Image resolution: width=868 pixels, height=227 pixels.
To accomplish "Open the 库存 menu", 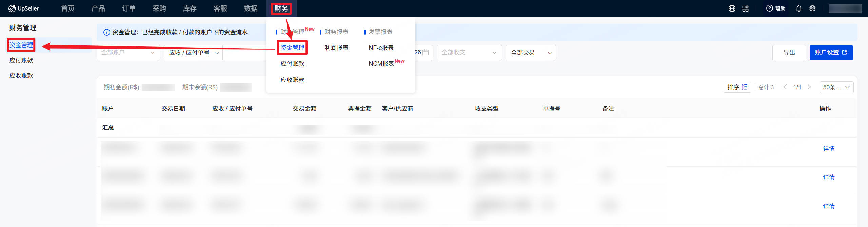I will [x=190, y=8].
